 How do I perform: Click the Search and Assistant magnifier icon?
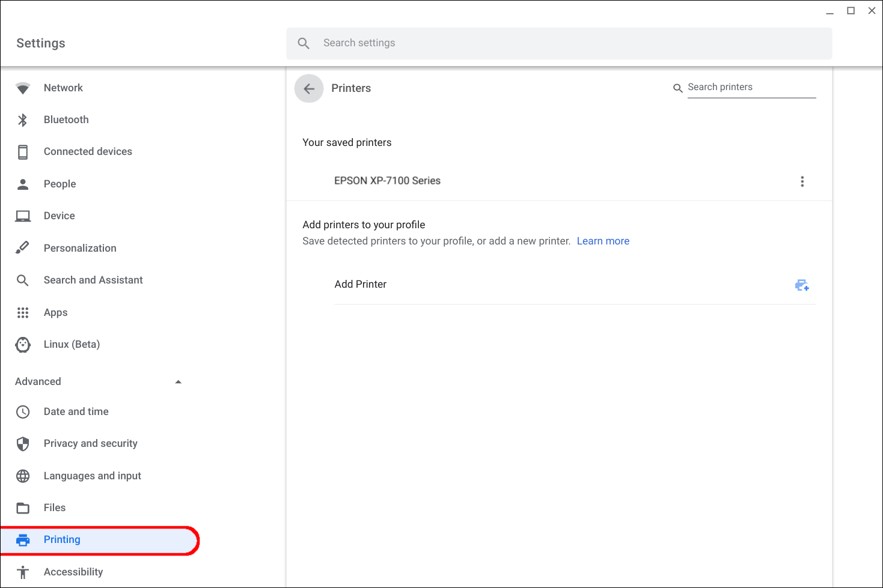23,280
